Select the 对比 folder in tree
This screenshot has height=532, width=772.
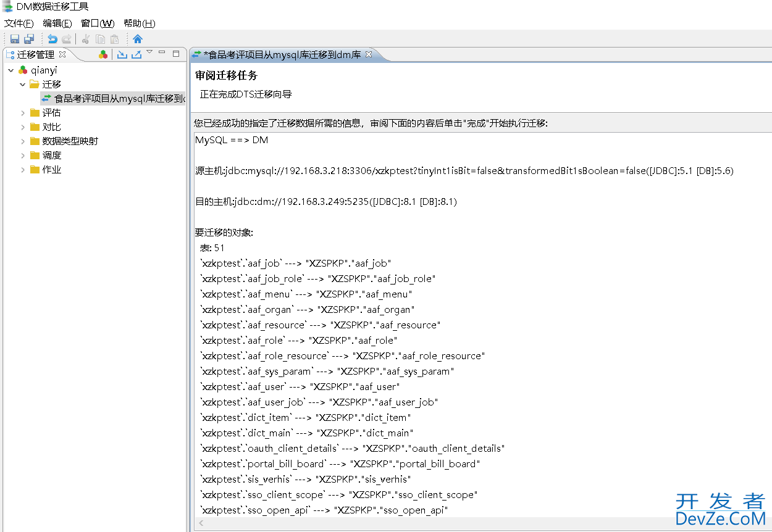(x=51, y=127)
